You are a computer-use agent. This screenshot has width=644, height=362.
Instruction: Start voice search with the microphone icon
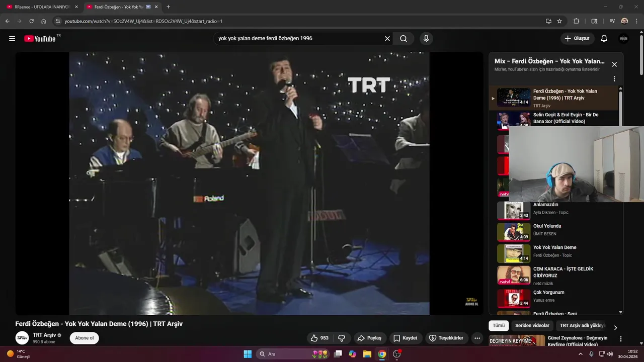coord(426,39)
